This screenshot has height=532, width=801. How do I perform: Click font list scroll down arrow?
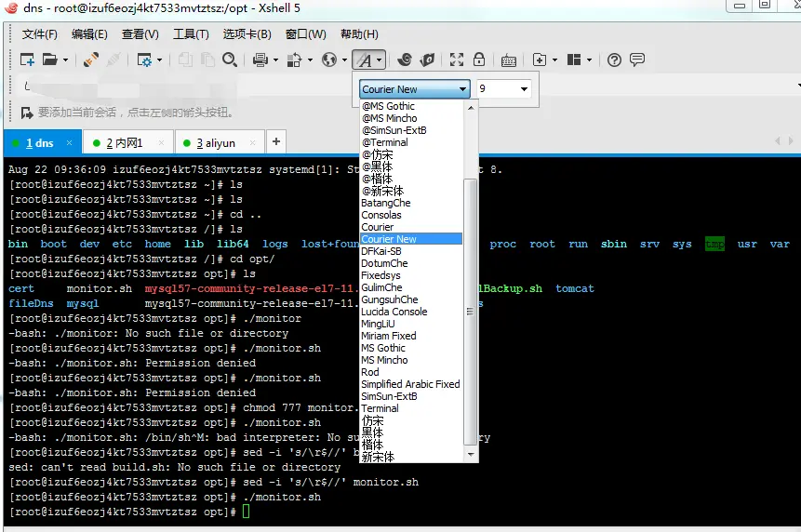[471, 454]
